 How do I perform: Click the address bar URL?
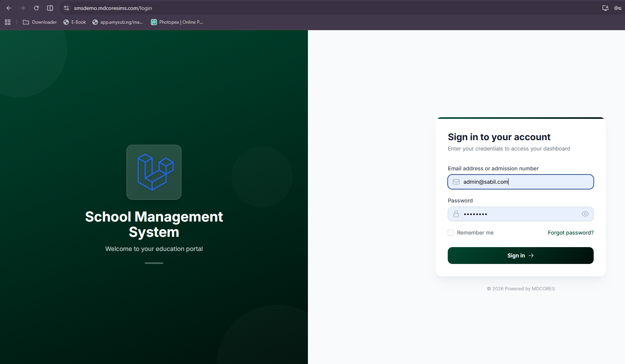pos(113,8)
